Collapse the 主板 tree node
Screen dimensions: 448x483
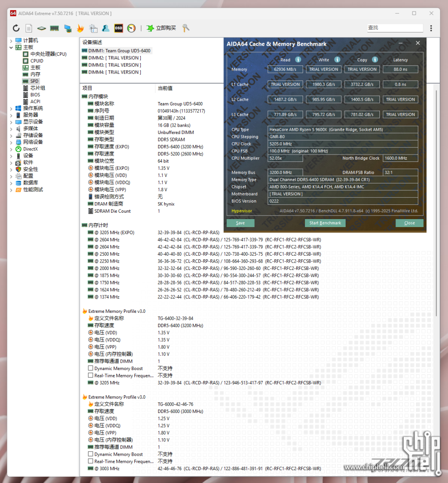(11, 48)
